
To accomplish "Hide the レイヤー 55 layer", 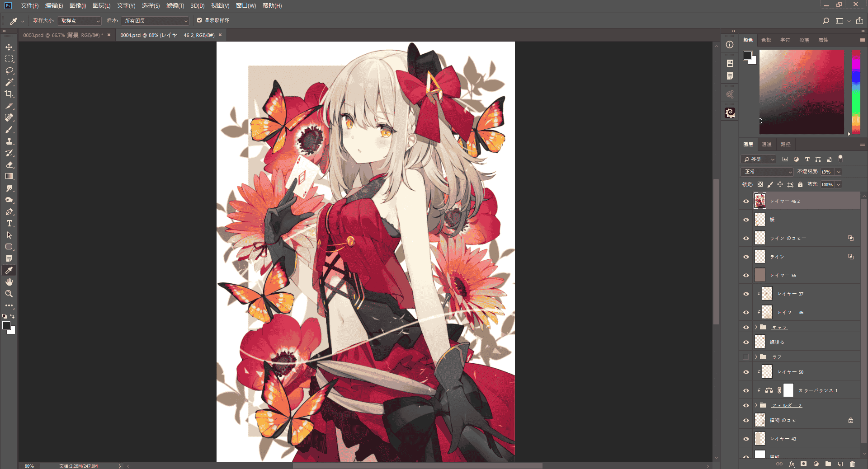I will [x=746, y=275].
